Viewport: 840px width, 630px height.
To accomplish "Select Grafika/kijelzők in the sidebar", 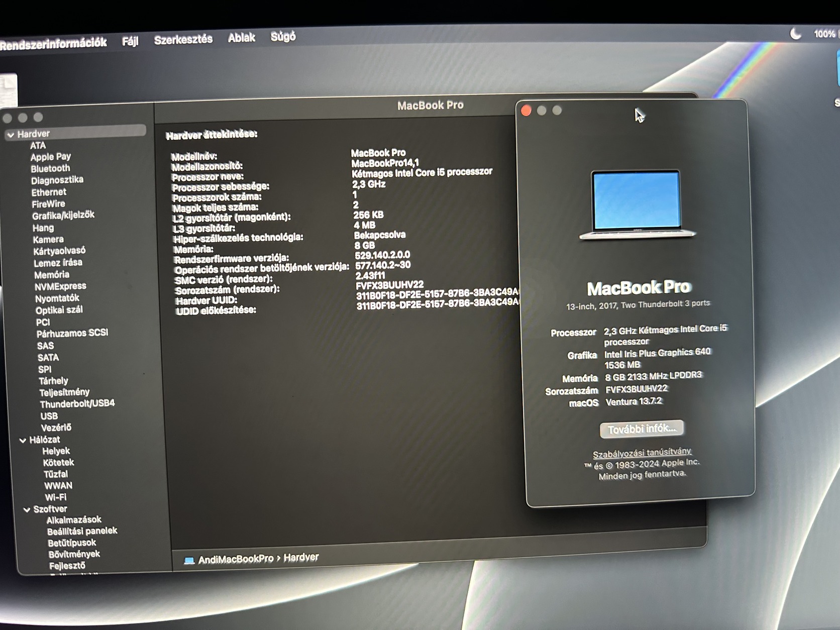I will (x=63, y=216).
